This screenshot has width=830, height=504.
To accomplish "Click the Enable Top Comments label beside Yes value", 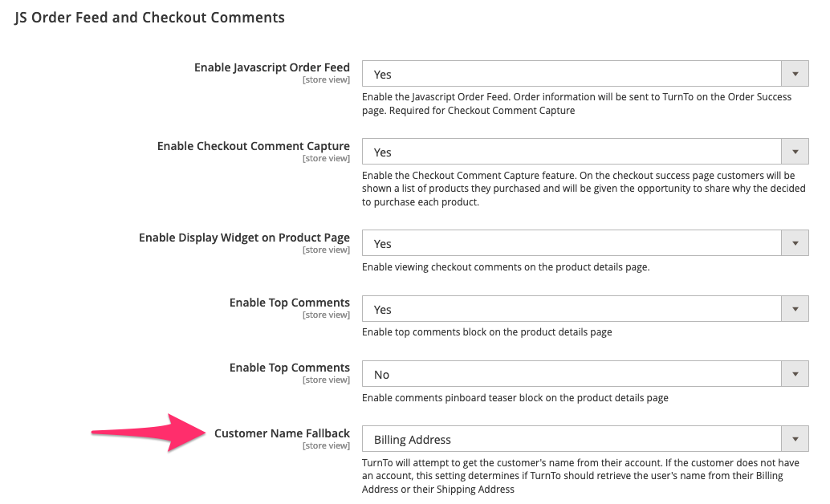I will click(x=289, y=303).
